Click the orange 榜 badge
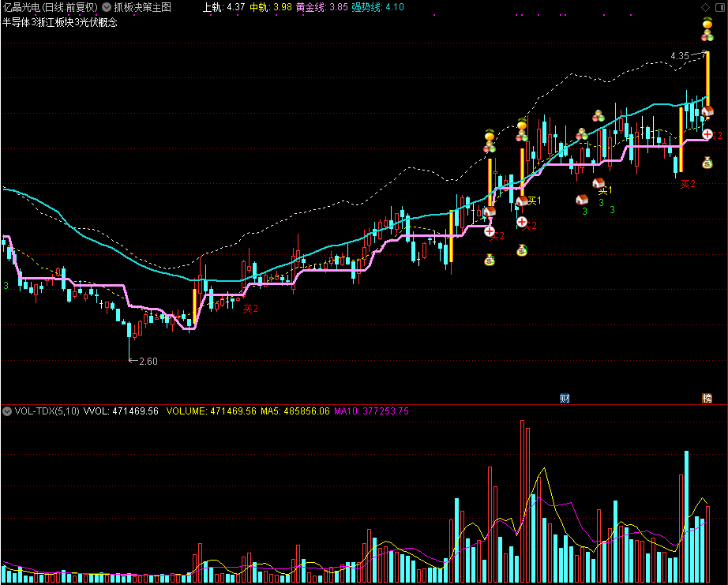 pyautogui.click(x=707, y=399)
